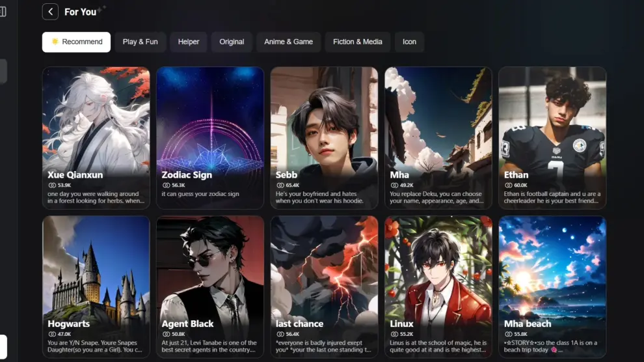Choose the Icon category tab
Viewport: 644px width, 362px height.
pyautogui.click(x=409, y=42)
